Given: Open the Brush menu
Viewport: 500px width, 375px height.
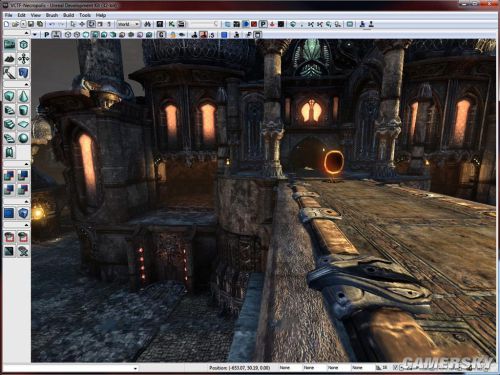Looking at the screenshot, I should pyautogui.click(x=52, y=15).
